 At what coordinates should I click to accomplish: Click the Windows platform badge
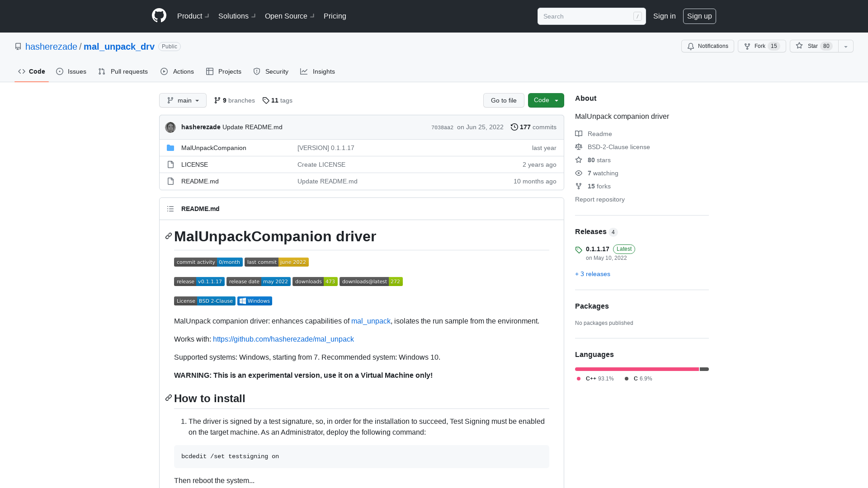[255, 301]
